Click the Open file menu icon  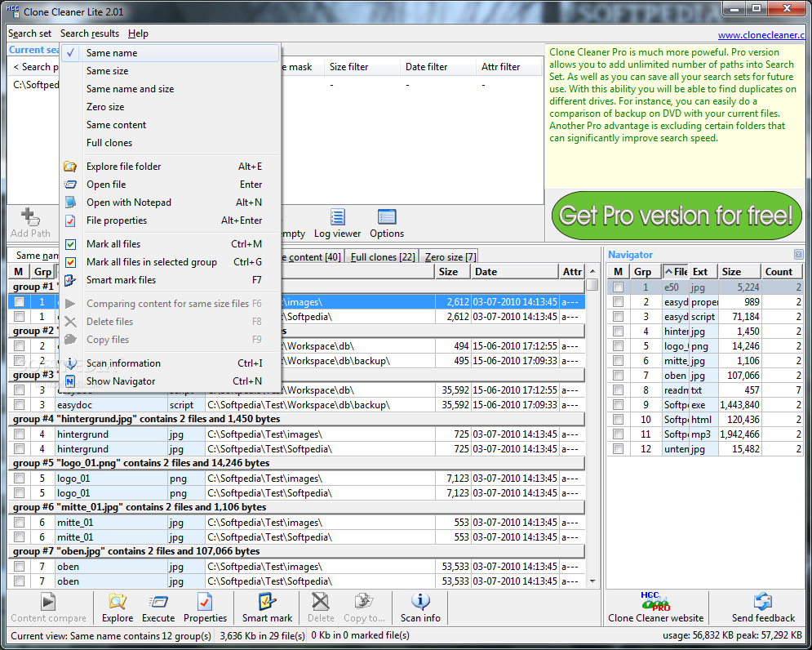[x=70, y=185]
